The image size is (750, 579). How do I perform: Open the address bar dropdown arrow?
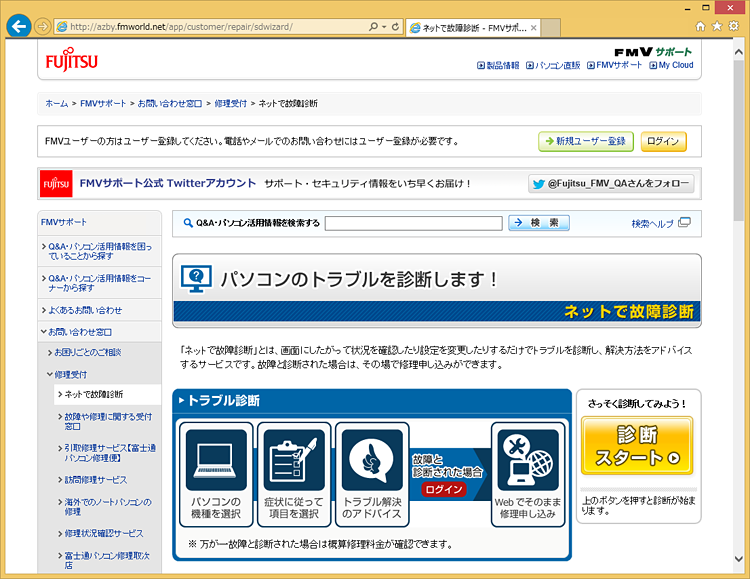point(381,26)
